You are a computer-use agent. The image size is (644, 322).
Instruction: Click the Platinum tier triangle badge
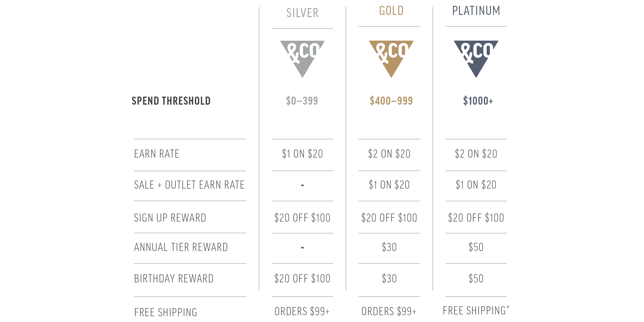point(476,56)
